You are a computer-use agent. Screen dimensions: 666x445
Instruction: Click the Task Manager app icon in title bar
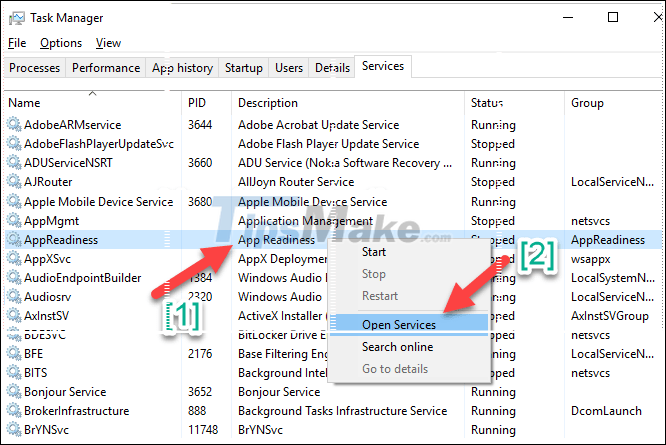(17, 18)
